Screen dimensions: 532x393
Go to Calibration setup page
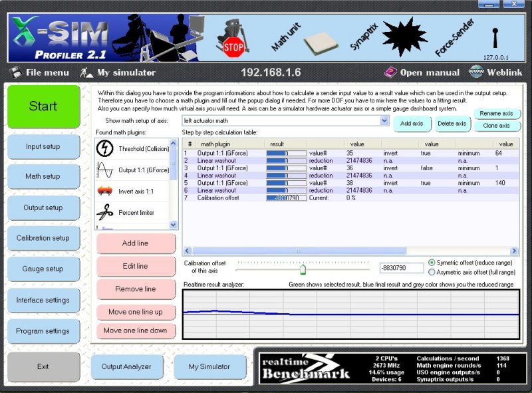pyautogui.click(x=43, y=238)
